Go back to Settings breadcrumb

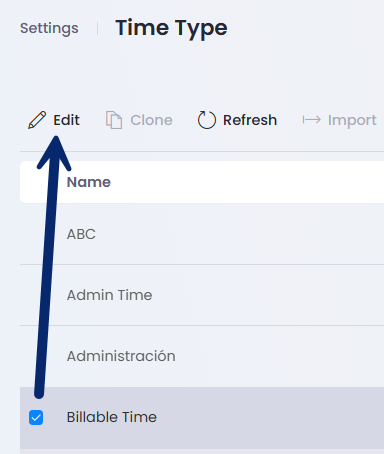(49, 29)
